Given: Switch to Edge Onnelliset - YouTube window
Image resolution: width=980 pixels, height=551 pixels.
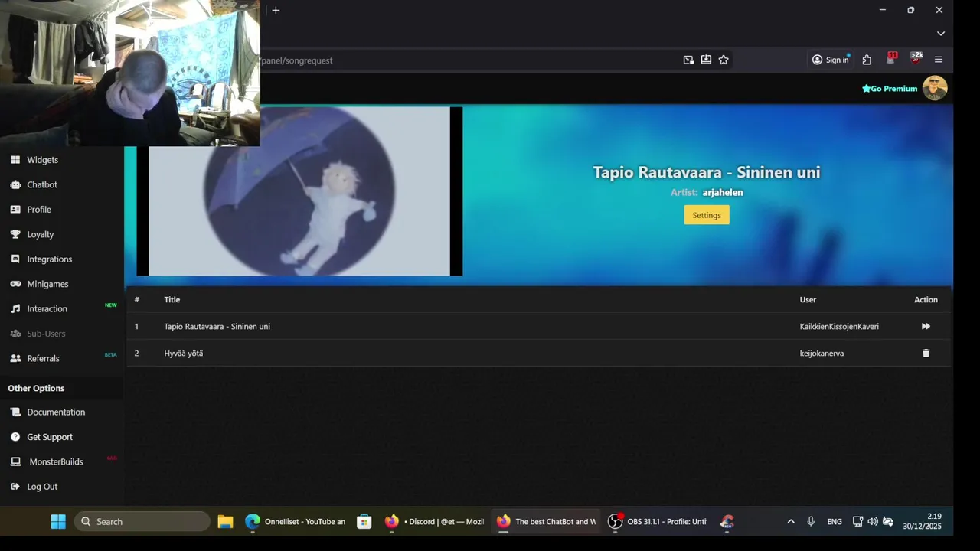Looking at the screenshot, I should click(295, 521).
